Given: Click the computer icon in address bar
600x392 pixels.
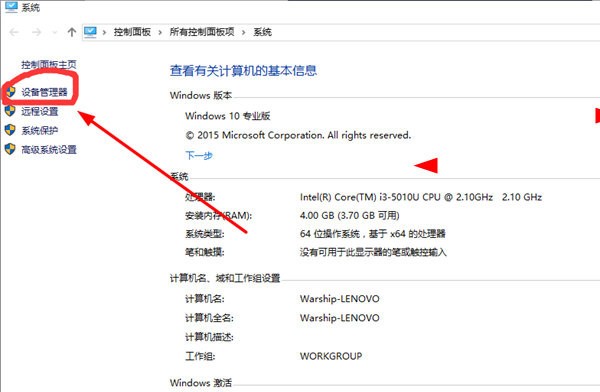Looking at the screenshot, I should tap(90, 32).
